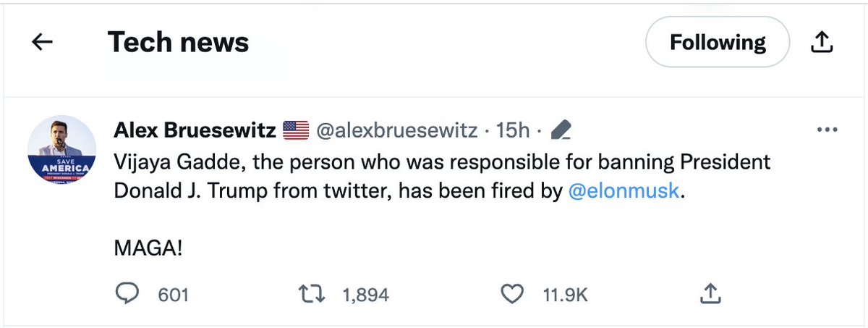The height and width of the screenshot is (328, 868).
Task: Go back using the left arrow
Action: pos(43,43)
